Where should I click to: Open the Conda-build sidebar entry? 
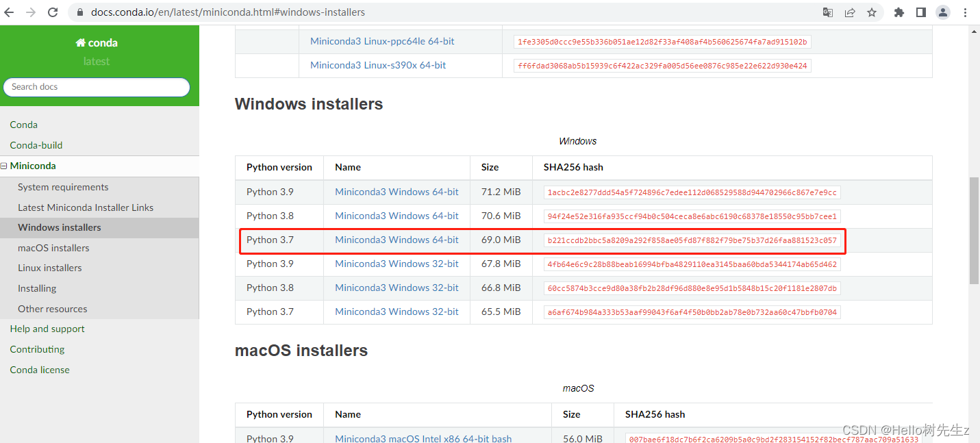[x=36, y=145]
